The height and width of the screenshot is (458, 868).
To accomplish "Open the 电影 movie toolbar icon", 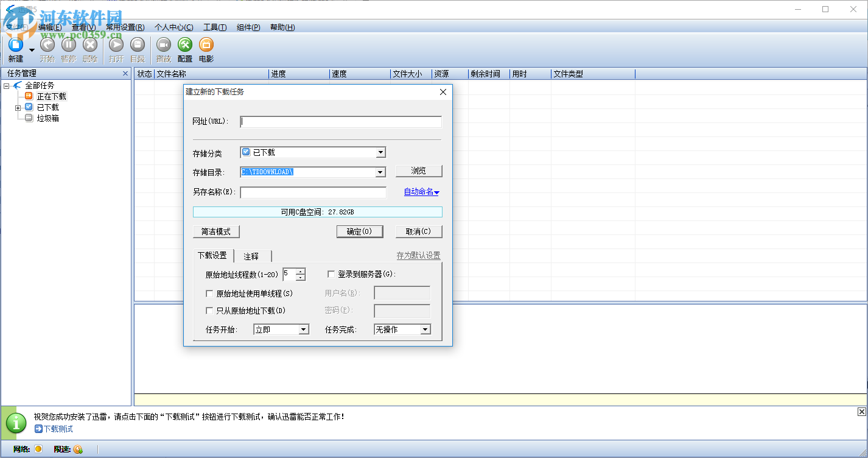I will [x=206, y=44].
